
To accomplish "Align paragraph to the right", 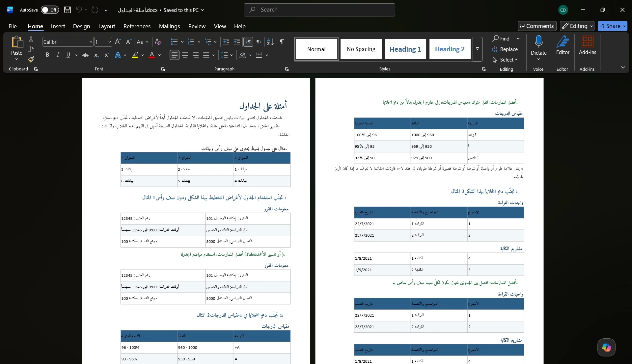I will 196,55.
